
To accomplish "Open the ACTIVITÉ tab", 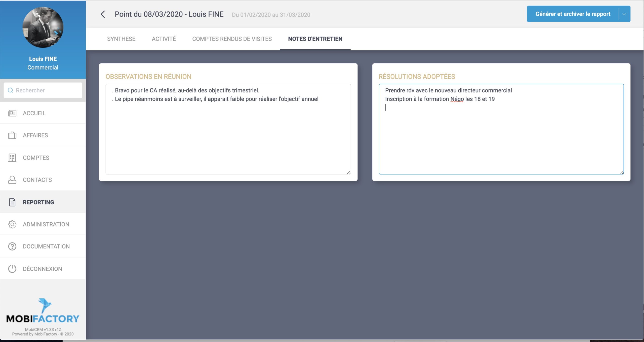I will [x=164, y=39].
